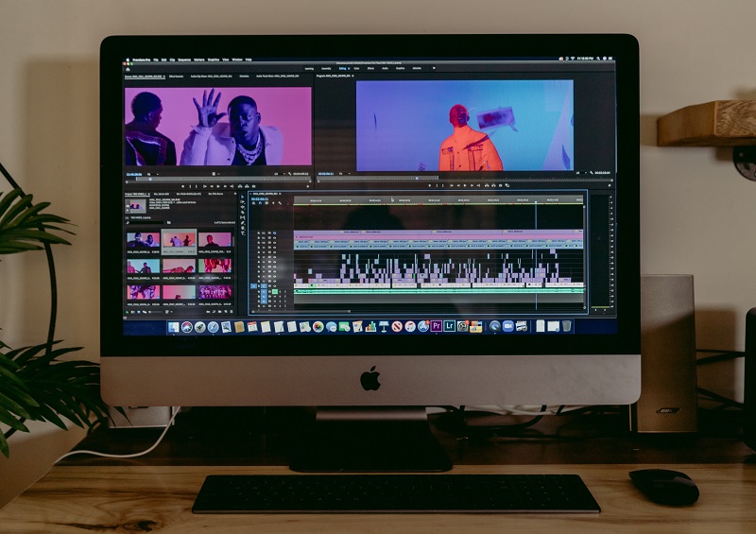Click Home icon below the menu bar
The image size is (756, 534).
click(128, 69)
